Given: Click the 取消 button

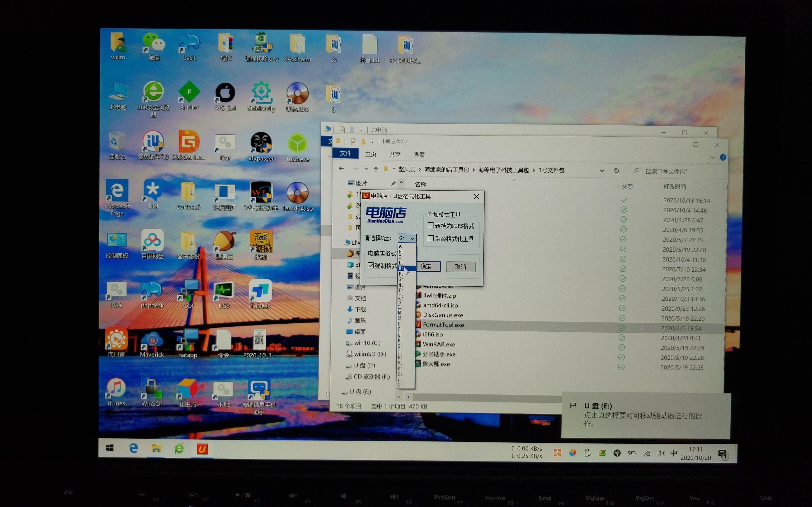Looking at the screenshot, I should click(x=460, y=267).
